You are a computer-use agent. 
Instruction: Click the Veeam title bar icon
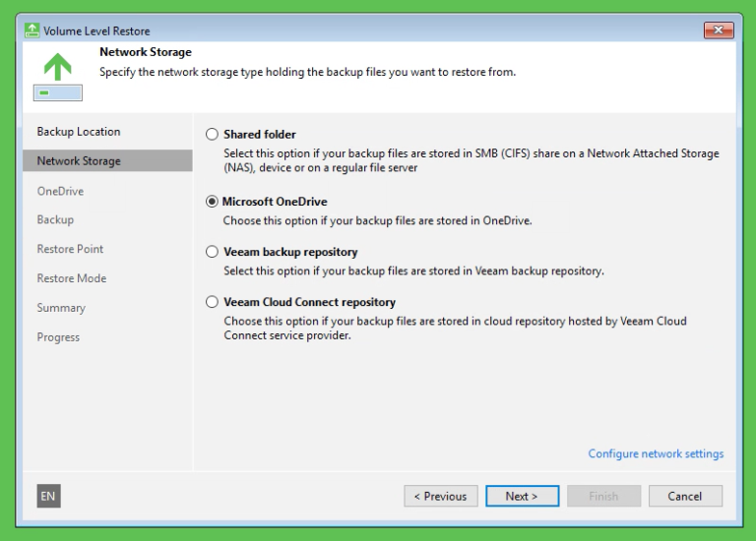pyautogui.click(x=31, y=30)
